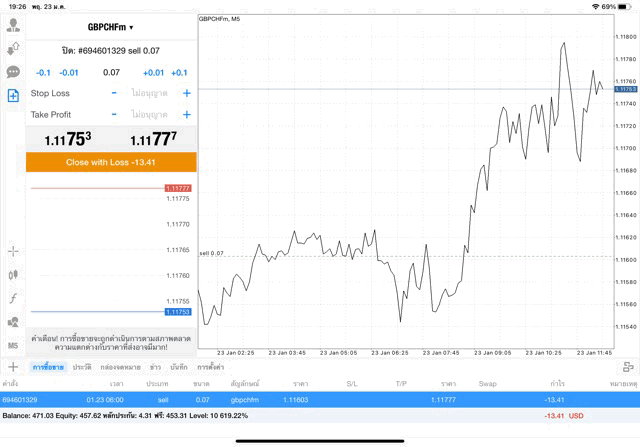Activate the crosshair tool
Image resolution: width=640 pixels, height=447 pixels.
coord(13,251)
